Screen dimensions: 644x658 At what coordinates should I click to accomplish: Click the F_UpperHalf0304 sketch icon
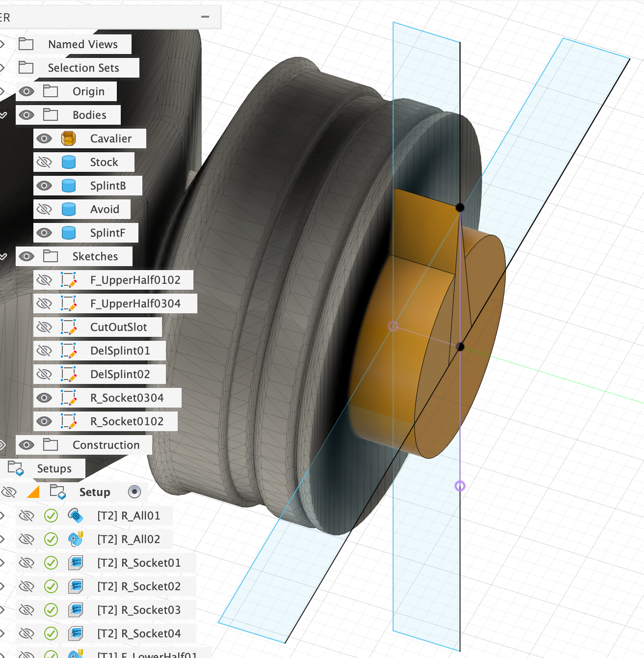pyautogui.click(x=69, y=303)
